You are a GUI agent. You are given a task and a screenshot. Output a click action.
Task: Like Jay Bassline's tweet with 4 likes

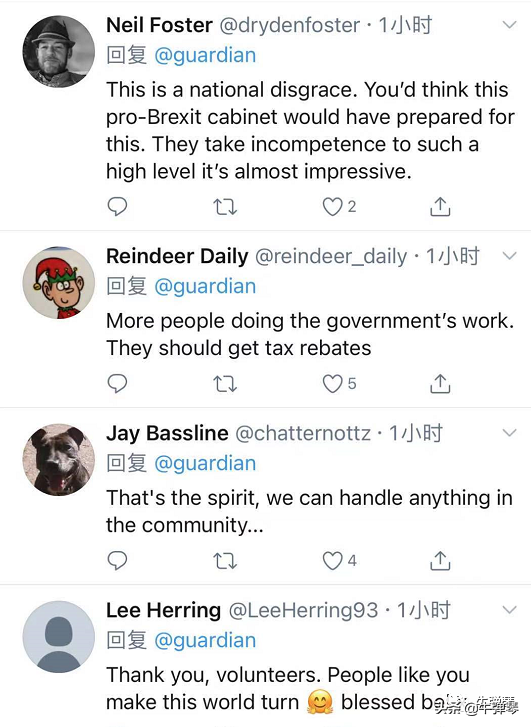[332, 561]
